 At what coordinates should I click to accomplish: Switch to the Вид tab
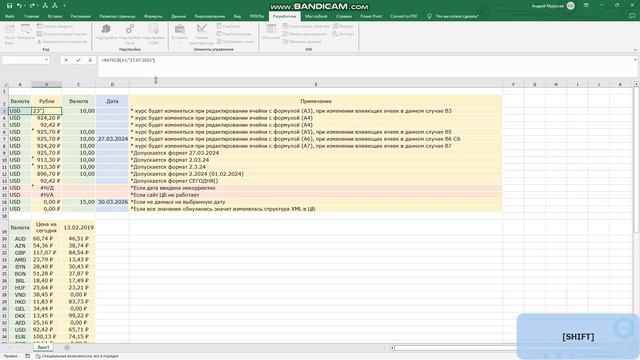(x=237, y=16)
